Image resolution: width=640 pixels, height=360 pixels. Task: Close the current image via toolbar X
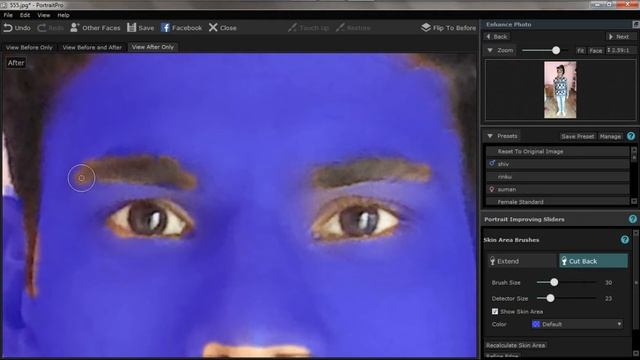click(223, 28)
